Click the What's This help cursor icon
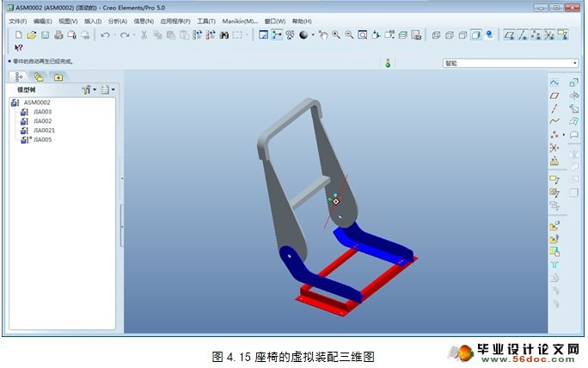The image size is (588, 368). (18, 47)
